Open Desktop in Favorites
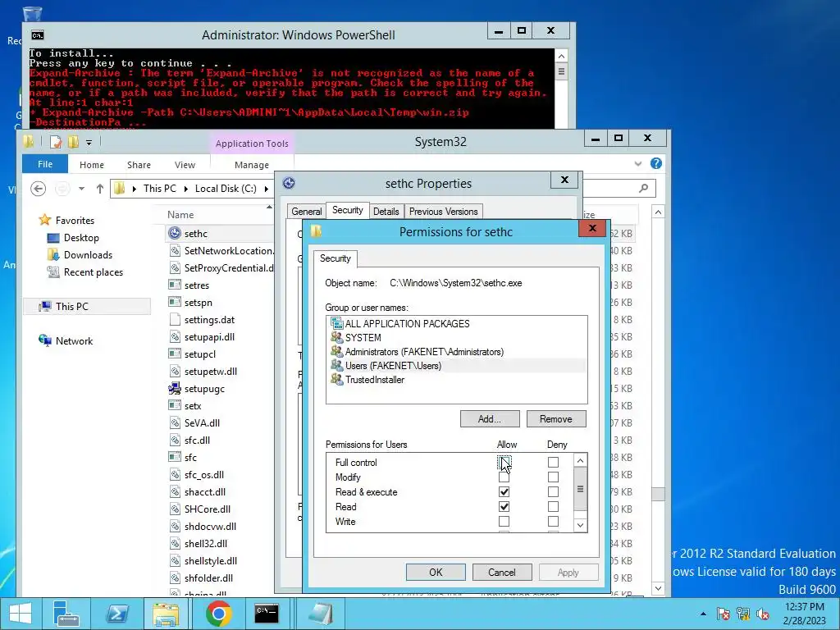This screenshot has width=840, height=630. click(x=81, y=237)
